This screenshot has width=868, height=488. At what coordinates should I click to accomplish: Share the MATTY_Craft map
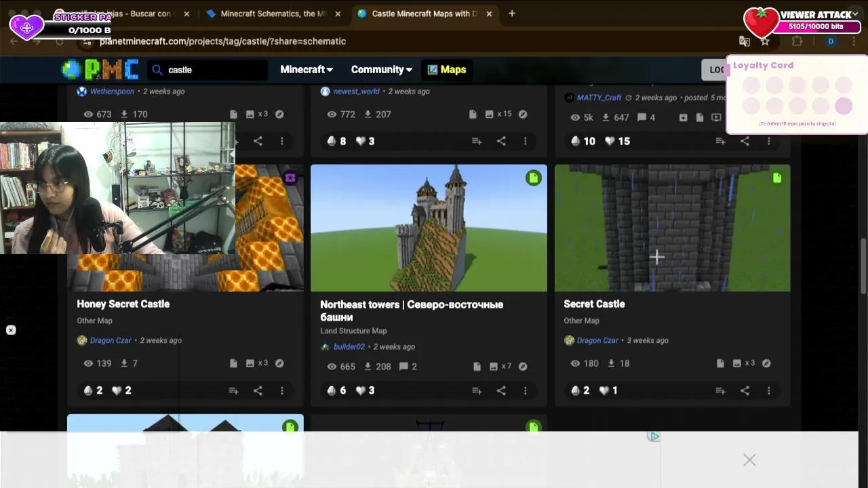tap(745, 141)
